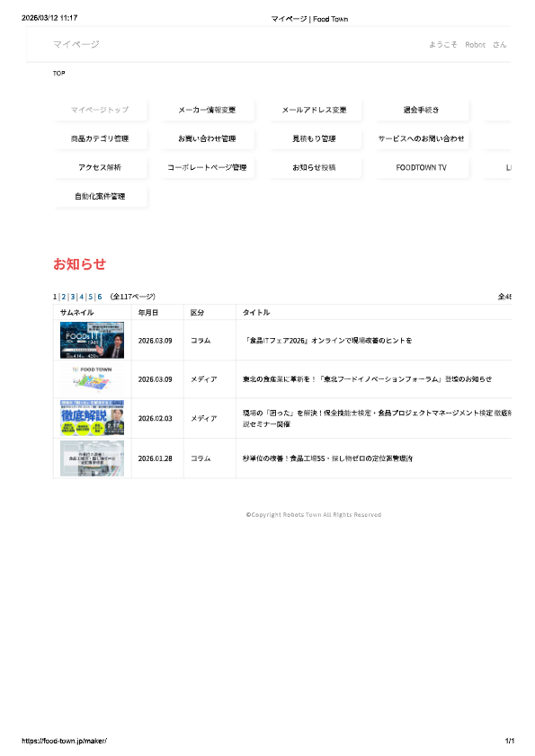Open メーカー情報変更 menu item

[x=207, y=110]
